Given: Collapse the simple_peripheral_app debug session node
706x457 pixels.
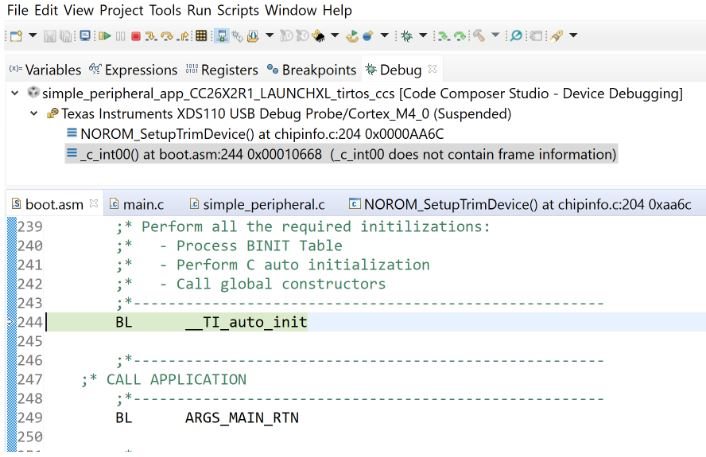Looking at the screenshot, I should [x=15, y=93].
